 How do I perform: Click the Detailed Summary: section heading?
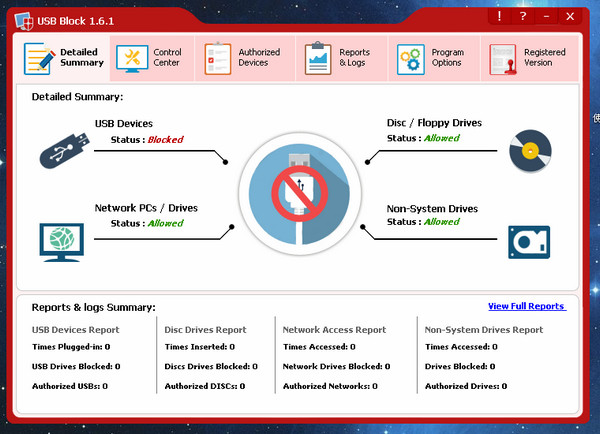click(x=77, y=97)
